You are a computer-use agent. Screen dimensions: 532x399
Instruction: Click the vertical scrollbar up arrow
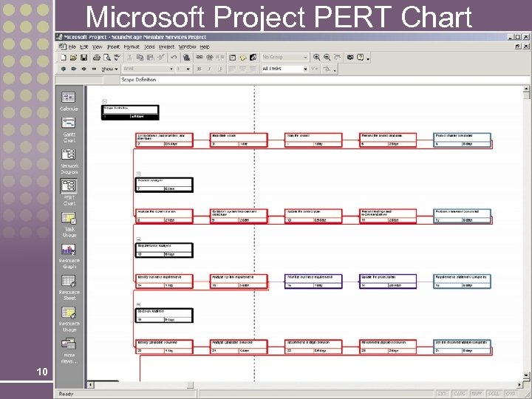pos(526,89)
